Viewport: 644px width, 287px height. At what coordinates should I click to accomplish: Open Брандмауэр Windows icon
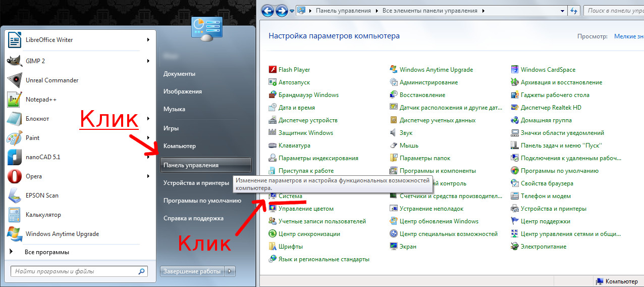pos(273,95)
